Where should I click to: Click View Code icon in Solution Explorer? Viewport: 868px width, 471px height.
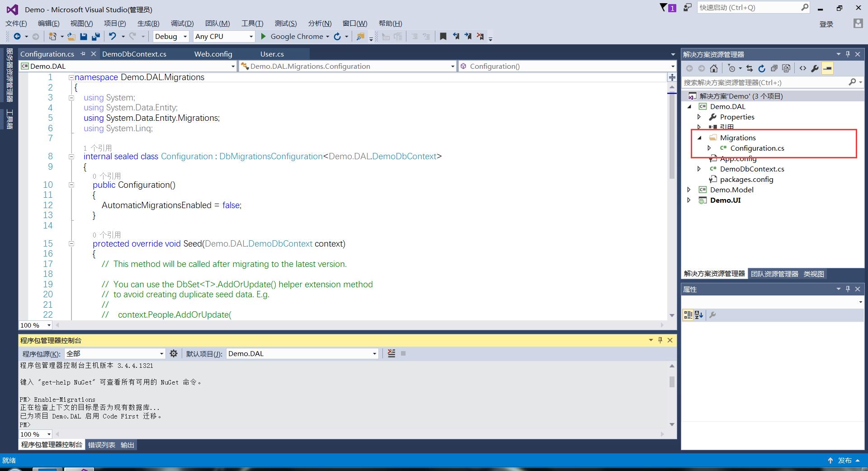(x=802, y=68)
